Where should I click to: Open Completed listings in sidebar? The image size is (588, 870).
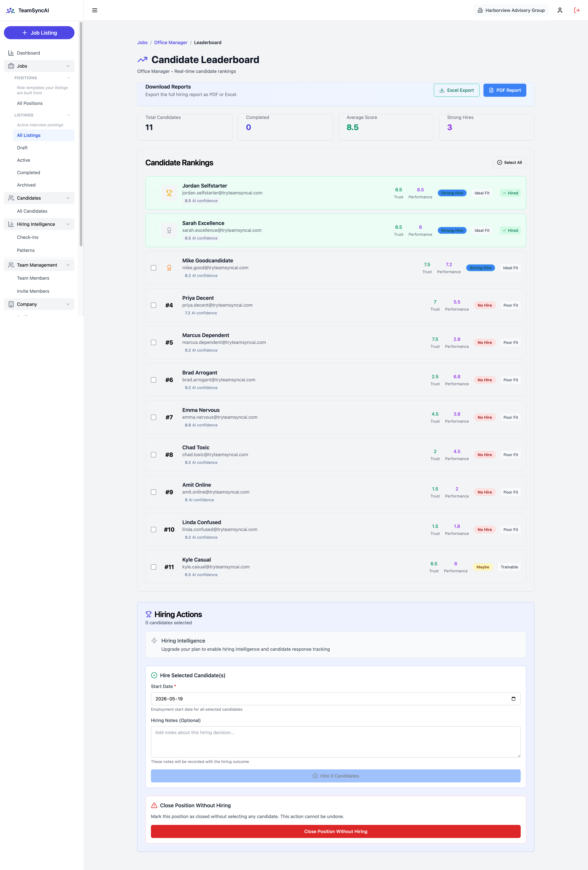[x=43, y=173]
